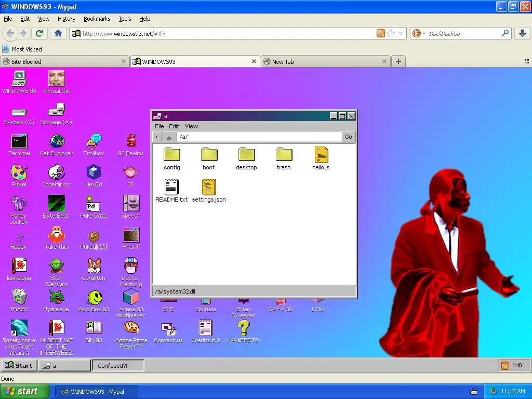Open the browser Tools menu

coord(125,19)
